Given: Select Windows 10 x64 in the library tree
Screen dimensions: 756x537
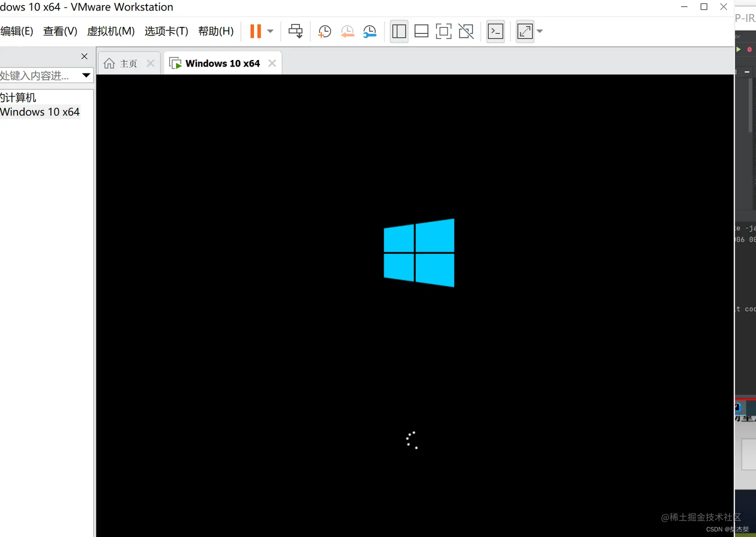Looking at the screenshot, I should (39, 112).
